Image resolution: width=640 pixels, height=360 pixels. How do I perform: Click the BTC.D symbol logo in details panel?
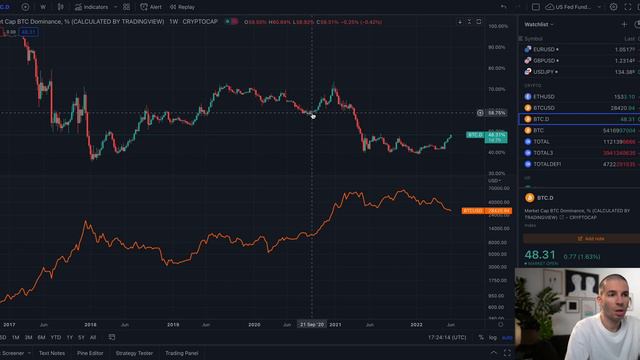click(529, 198)
